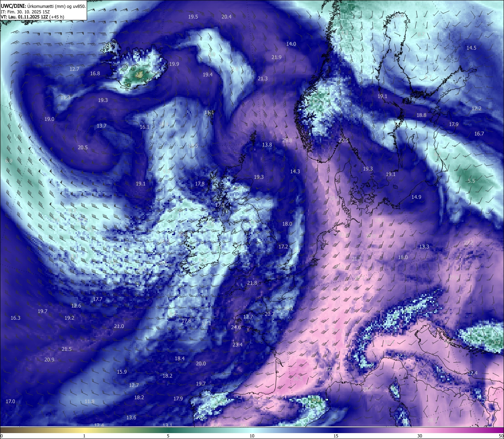Click the 13.6 value on the map
This screenshot has height=439, width=504.
pyautogui.click(x=131, y=418)
